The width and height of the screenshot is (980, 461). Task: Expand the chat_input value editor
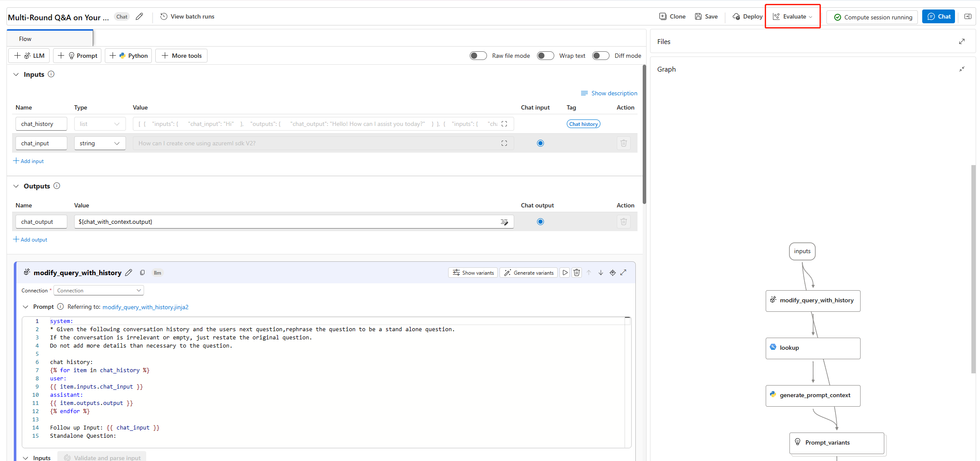tap(504, 143)
